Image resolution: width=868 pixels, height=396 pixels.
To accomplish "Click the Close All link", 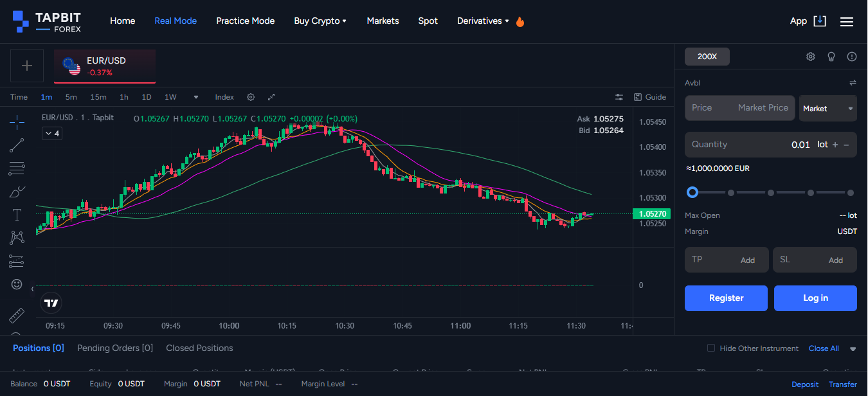I will 824,348.
